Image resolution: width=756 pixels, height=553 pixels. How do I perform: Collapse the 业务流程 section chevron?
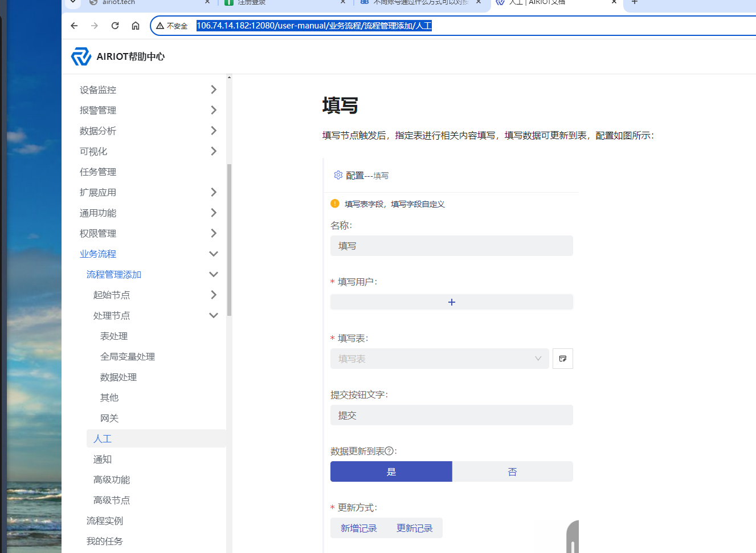[x=214, y=254]
